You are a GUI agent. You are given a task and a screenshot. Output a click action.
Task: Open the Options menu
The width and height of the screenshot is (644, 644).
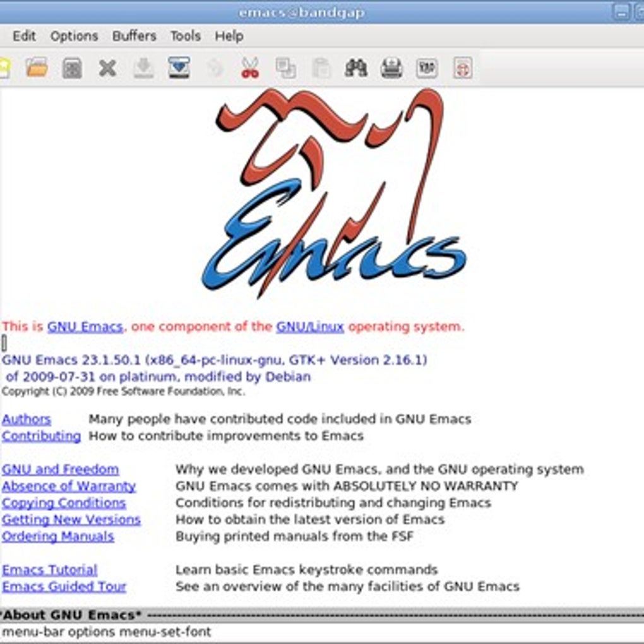click(x=74, y=36)
